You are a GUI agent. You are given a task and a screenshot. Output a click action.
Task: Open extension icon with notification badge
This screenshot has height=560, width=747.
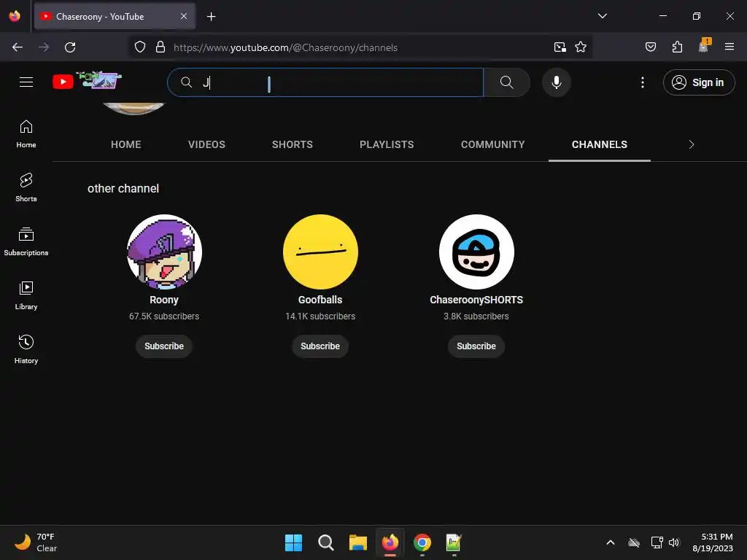click(704, 46)
